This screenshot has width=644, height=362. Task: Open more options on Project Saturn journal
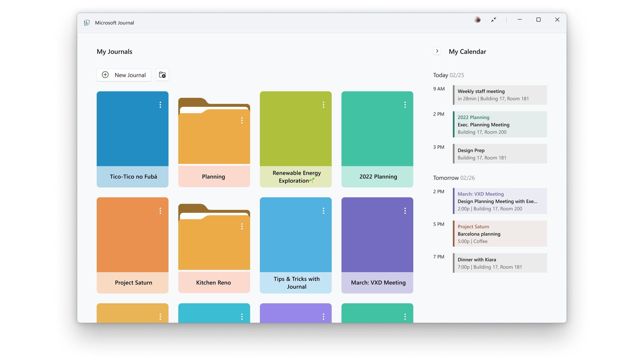(x=160, y=211)
